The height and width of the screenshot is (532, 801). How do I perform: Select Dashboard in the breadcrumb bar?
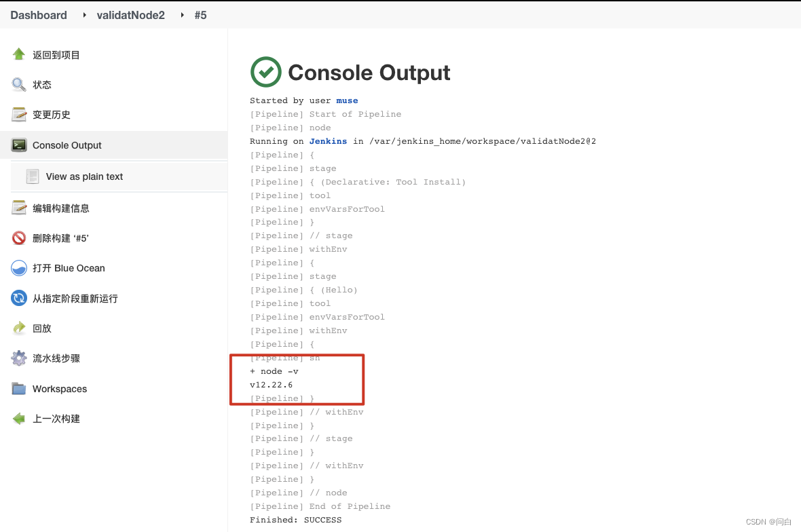38,15
